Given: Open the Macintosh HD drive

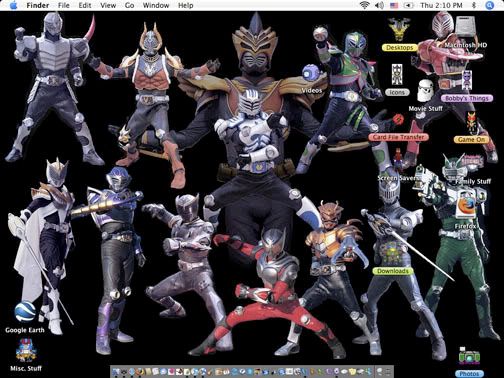Looking at the screenshot, I should point(466,27).
